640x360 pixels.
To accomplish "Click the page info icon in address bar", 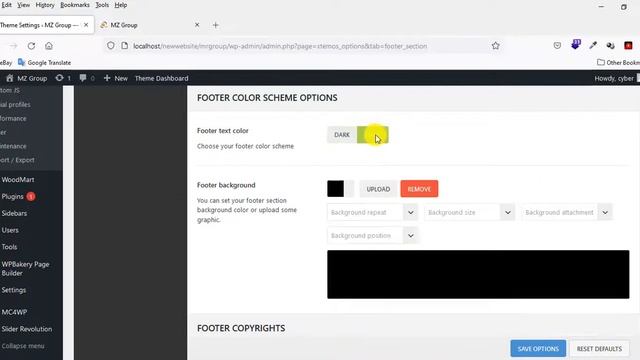I will pos(124,46).
